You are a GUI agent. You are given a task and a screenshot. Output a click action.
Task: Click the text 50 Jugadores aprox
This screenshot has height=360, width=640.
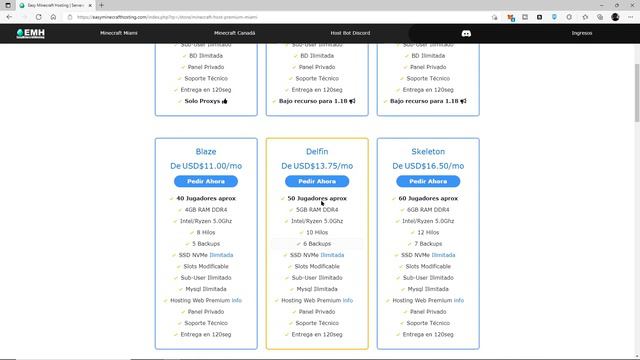(317, 198)
